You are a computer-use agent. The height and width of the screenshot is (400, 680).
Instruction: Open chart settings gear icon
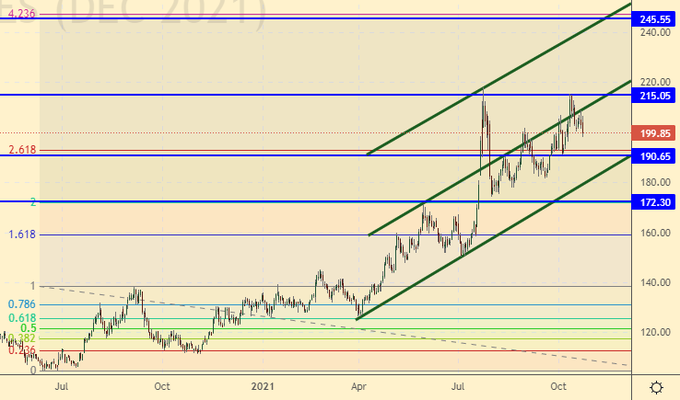click(x=655, y=387)
